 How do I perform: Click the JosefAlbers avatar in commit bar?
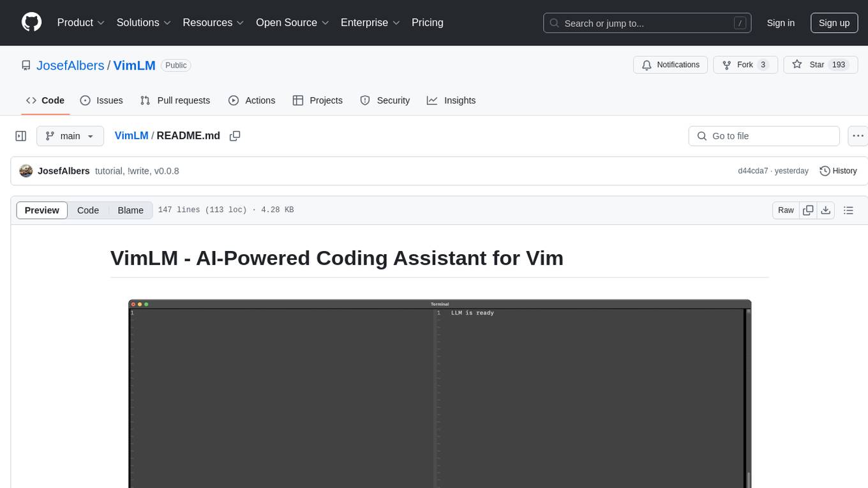[26, 171]
